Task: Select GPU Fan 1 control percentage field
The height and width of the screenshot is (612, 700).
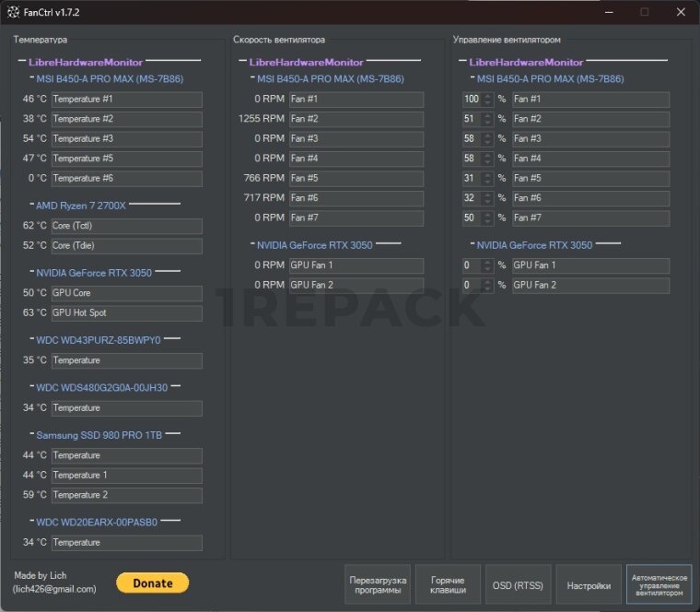Action: point(472,265)
